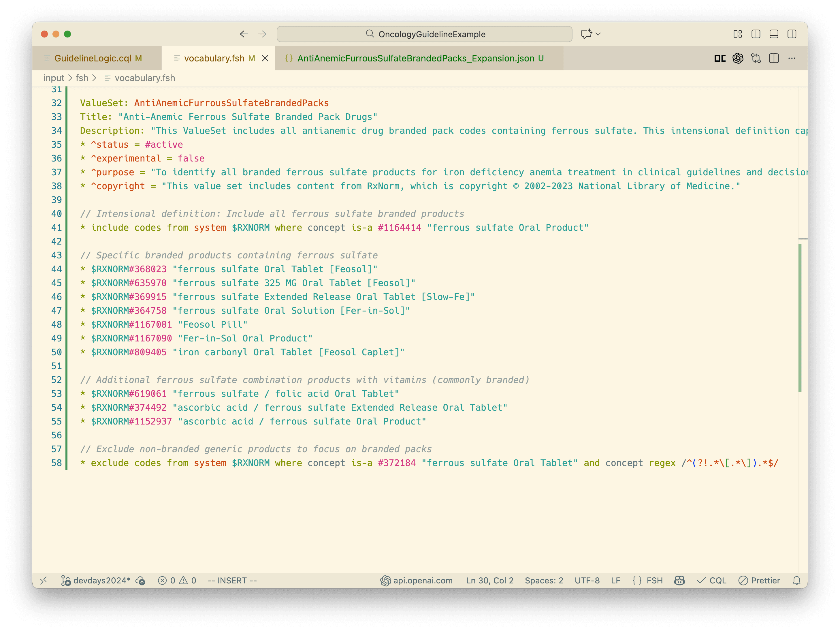Expand the input breadcrumb folder
Viewport: 840px width, 631px height.
coord(54,78)
